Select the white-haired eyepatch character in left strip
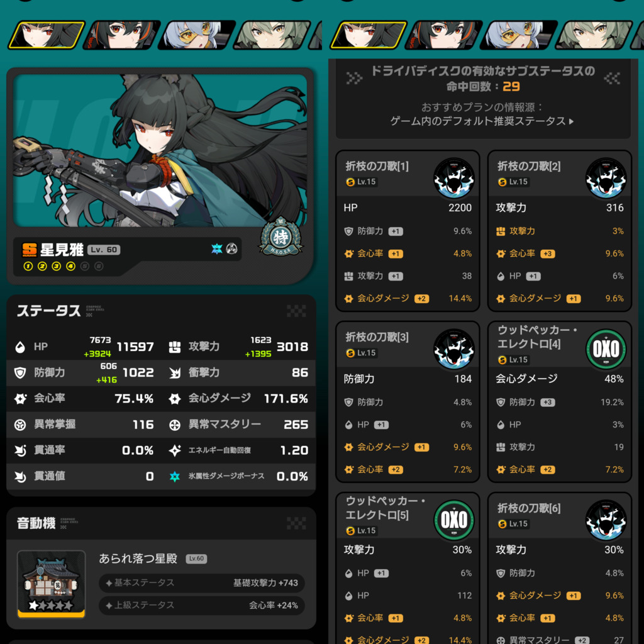Screen dimensions: 644x644 coord(197,35)
